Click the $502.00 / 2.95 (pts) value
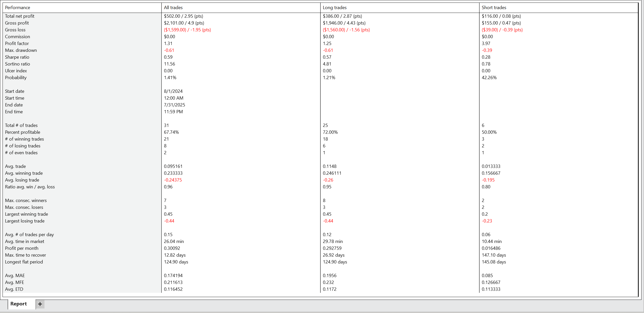This screenshot has width=644, height=313. (x=183, y=16)
